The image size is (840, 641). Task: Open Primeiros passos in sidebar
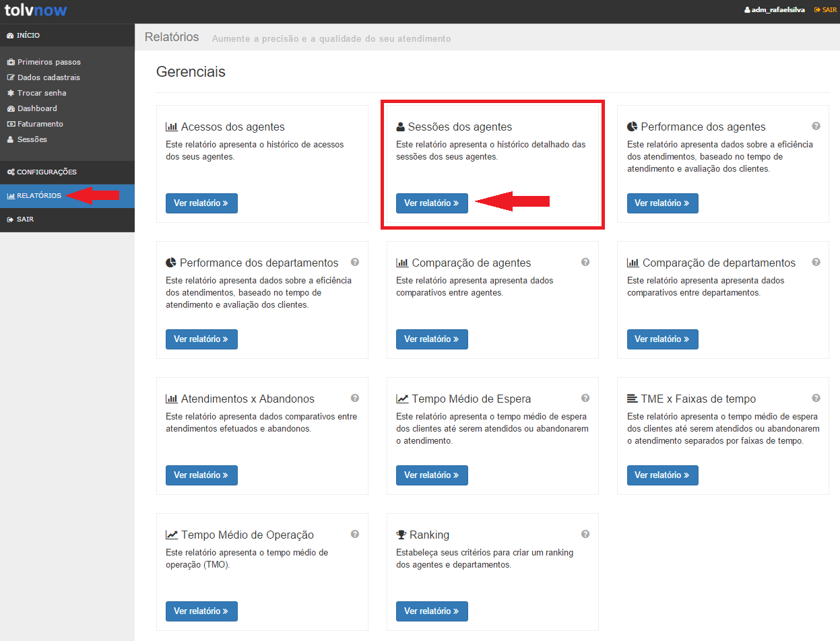tap(44, 62)
